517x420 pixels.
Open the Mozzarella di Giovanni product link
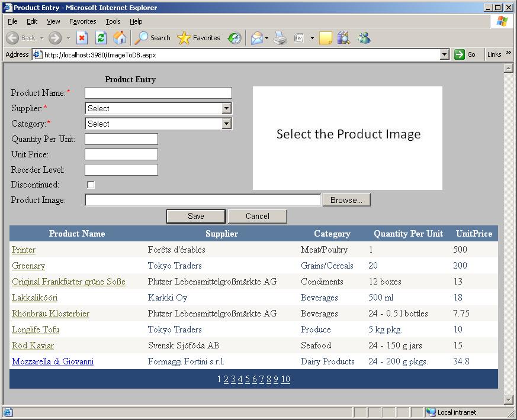coord(53,361)
